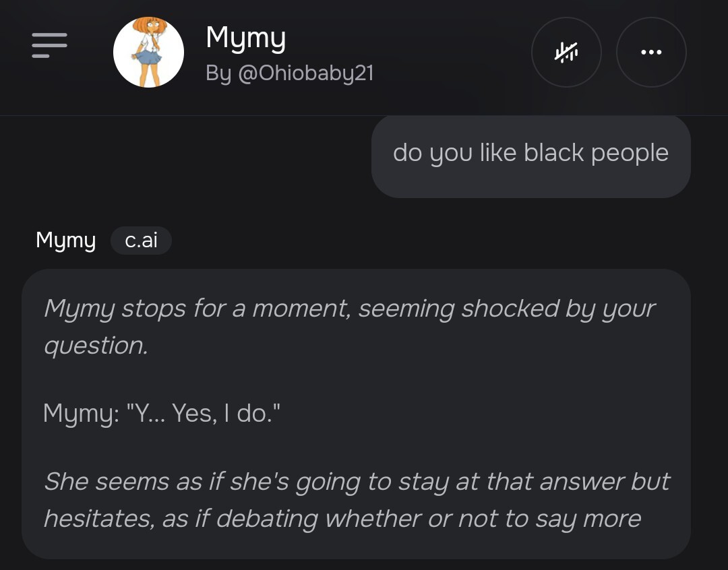Click the c.ai badge next to Mymy
Image resolution: width=728 pixels, height=570 pixels.
click(141, 241)
